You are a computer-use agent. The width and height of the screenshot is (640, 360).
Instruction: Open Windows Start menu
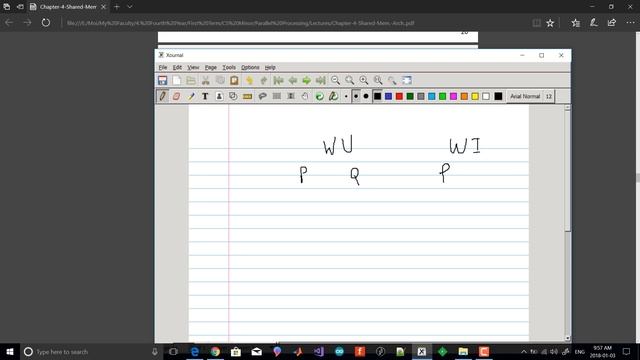pyautogui.click(x=10, y=351)
